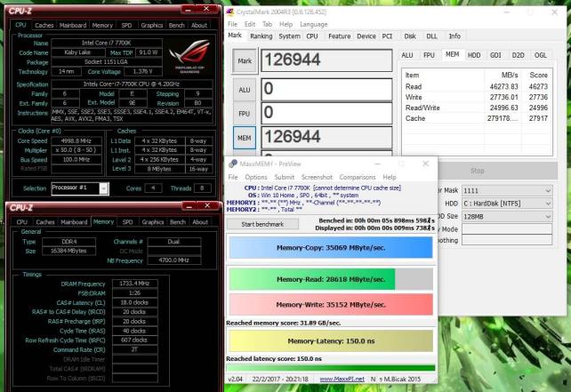Close the lower CPU-Z Memory window
571x392 pixels.
(207, 205)
